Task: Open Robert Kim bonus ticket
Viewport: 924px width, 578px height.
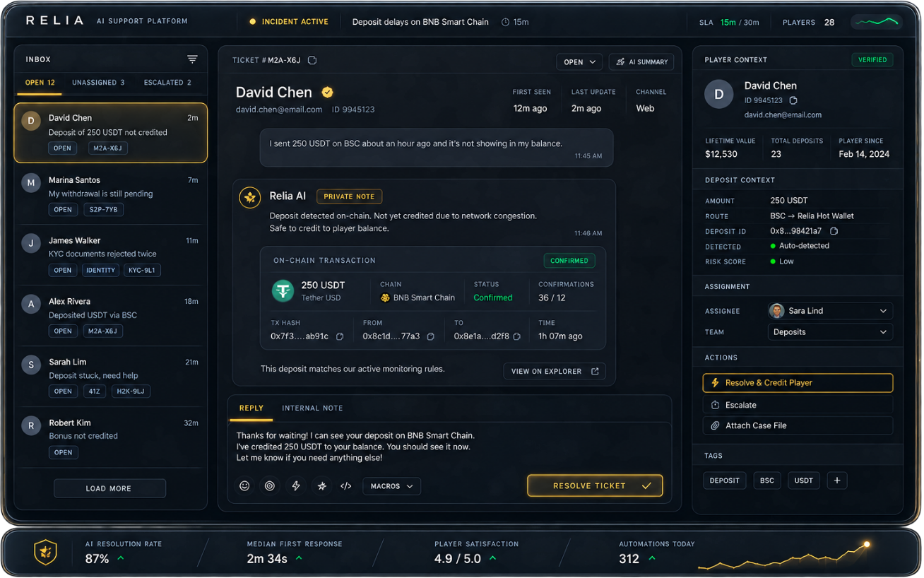Action: (x=111, y=437)
